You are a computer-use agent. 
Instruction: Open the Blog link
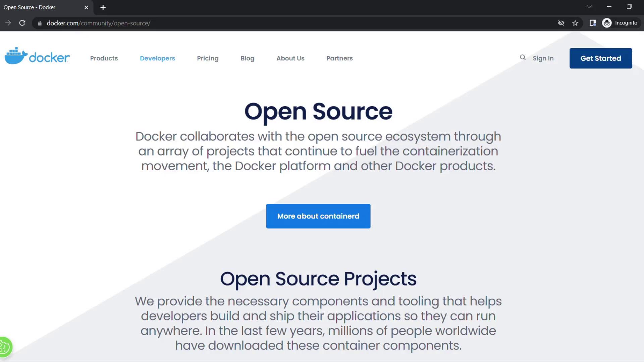(x=247, y=58)
